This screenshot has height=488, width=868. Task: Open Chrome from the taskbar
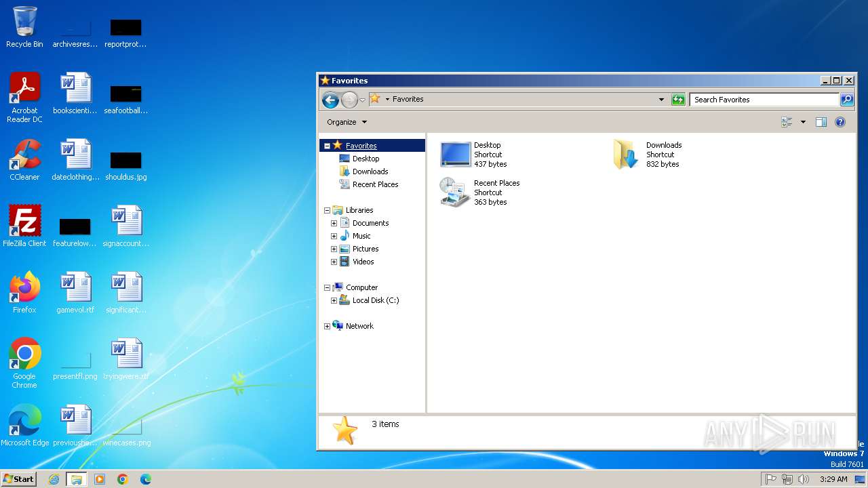point(123,479)
